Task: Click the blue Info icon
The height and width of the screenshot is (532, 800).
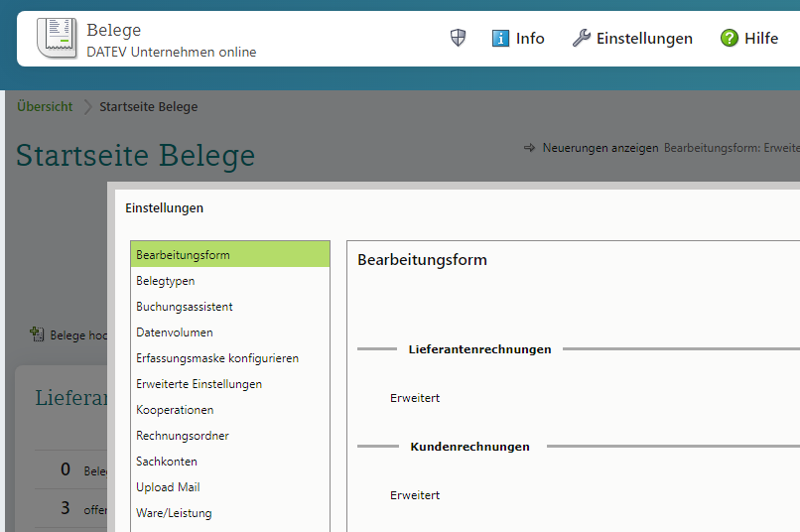Action: click(501, 38)
